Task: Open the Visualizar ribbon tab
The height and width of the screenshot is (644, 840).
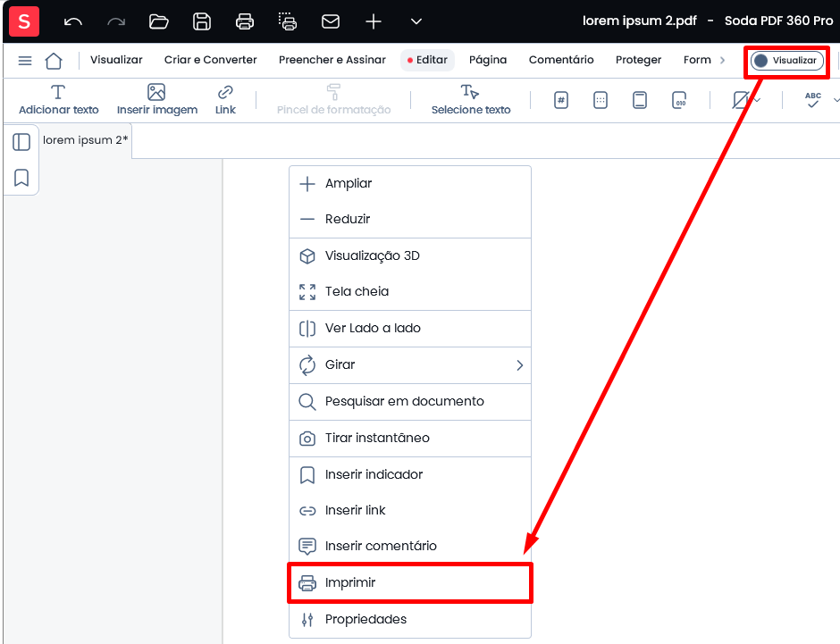Action: (x=116, y=60)
